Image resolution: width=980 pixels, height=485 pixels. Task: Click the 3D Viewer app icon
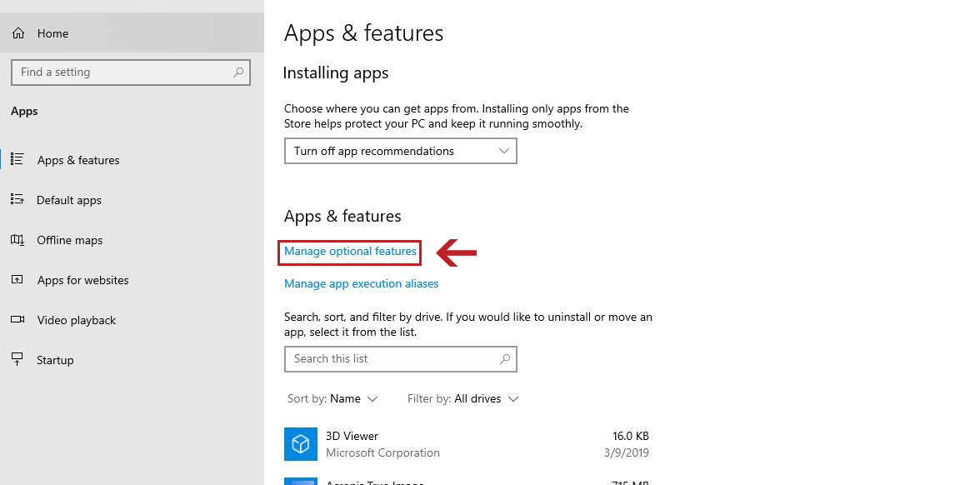pos(301,443)
